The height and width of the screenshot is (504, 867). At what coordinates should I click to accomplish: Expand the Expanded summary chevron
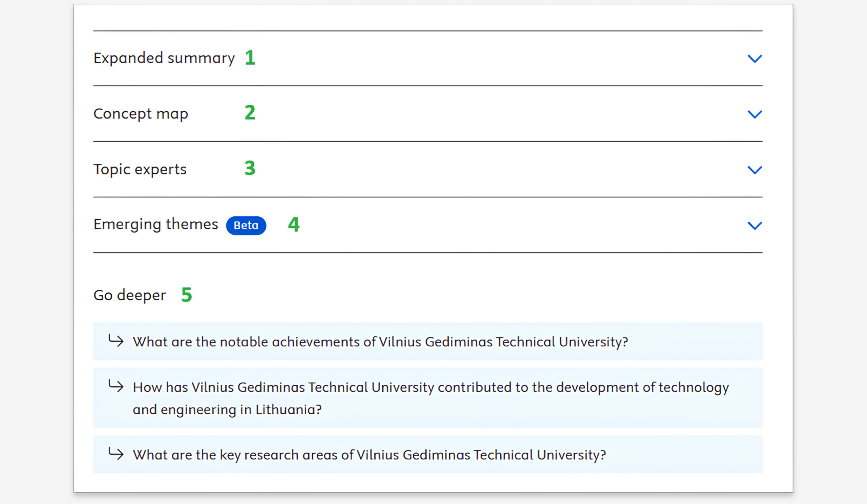tap(755, 59)
